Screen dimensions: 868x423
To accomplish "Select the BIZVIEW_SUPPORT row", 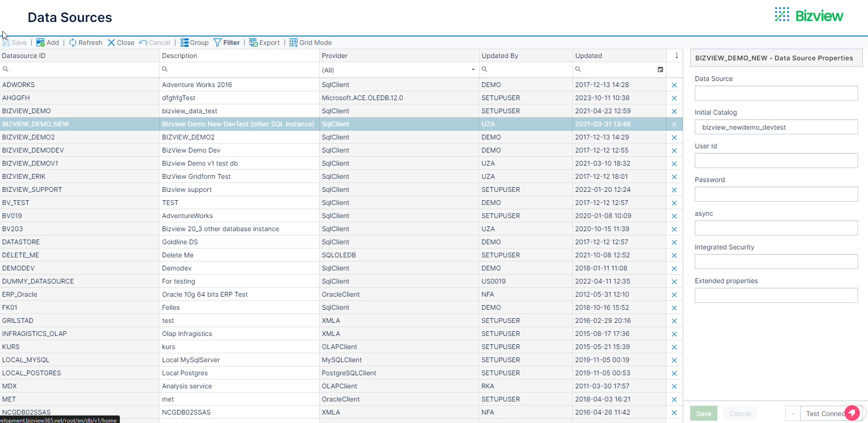I will 341,190.
